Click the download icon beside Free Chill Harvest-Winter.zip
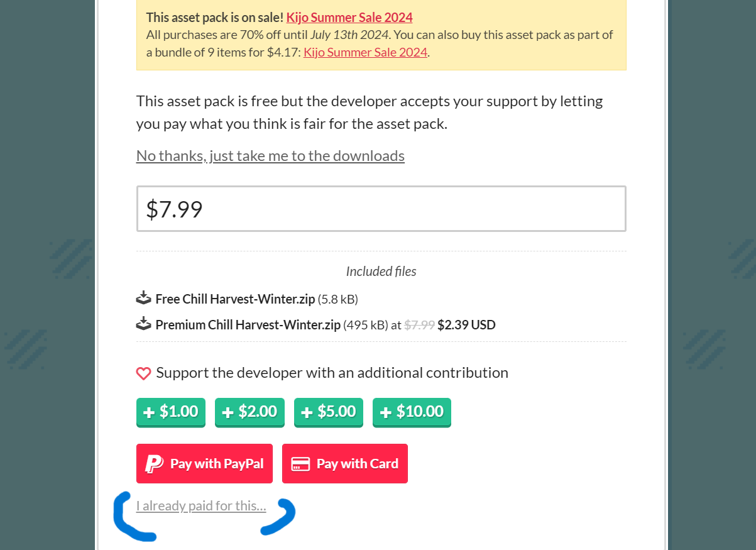 click(x=144, y=298)
